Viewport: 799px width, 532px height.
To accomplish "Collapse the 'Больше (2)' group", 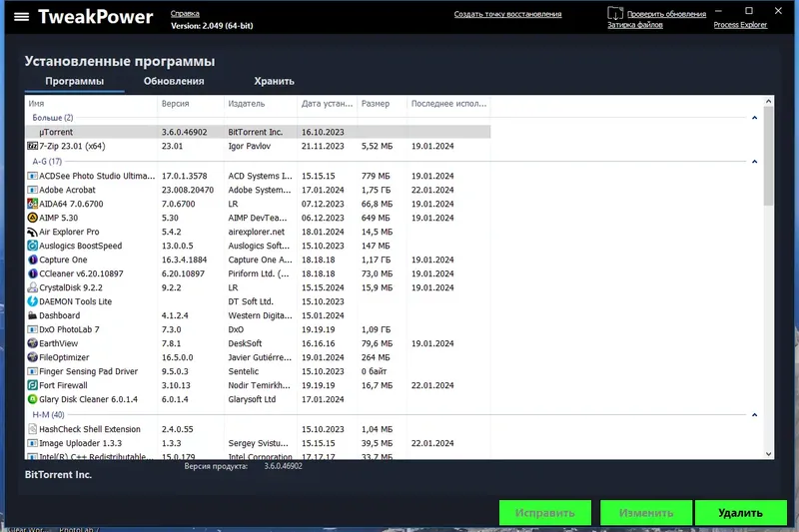I will point(755,118).
